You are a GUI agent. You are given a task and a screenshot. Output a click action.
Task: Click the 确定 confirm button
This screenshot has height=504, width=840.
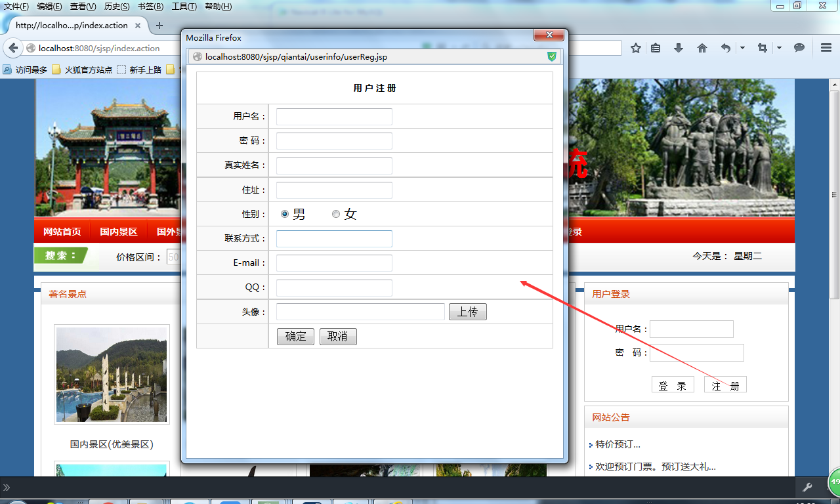pyautogui.click(x=295, y=337)
